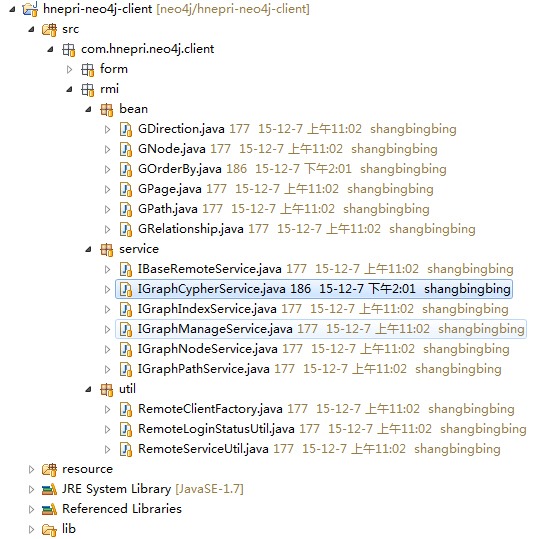Select the GDirection.java file name
The image size is (537, 539).
pos(181,129)
